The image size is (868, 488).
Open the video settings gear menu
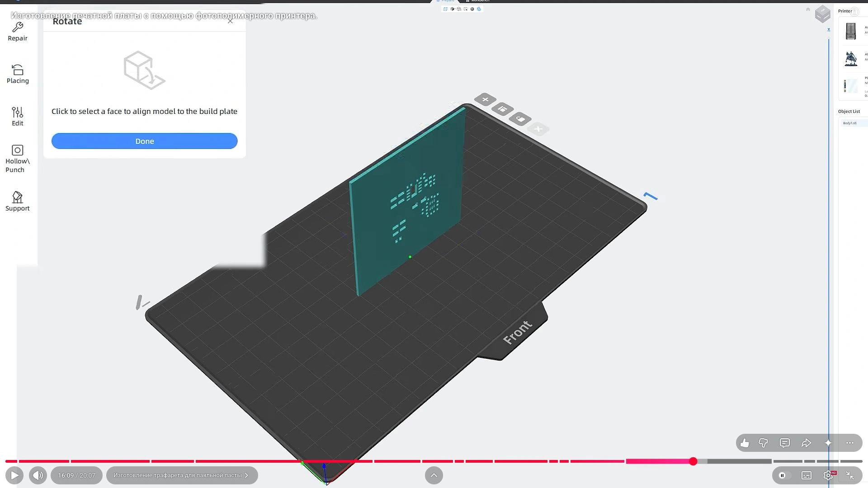828,475
